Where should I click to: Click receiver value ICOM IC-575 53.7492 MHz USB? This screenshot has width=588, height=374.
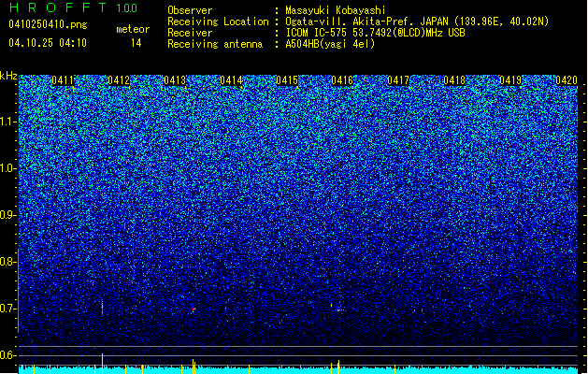375,33
